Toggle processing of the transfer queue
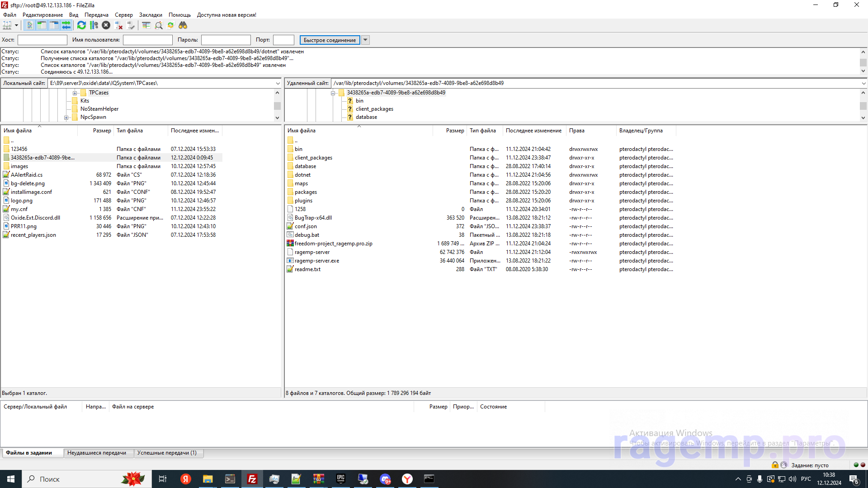Image resolution: width=868 pixels, height=488 pixels. pos(94,25)
